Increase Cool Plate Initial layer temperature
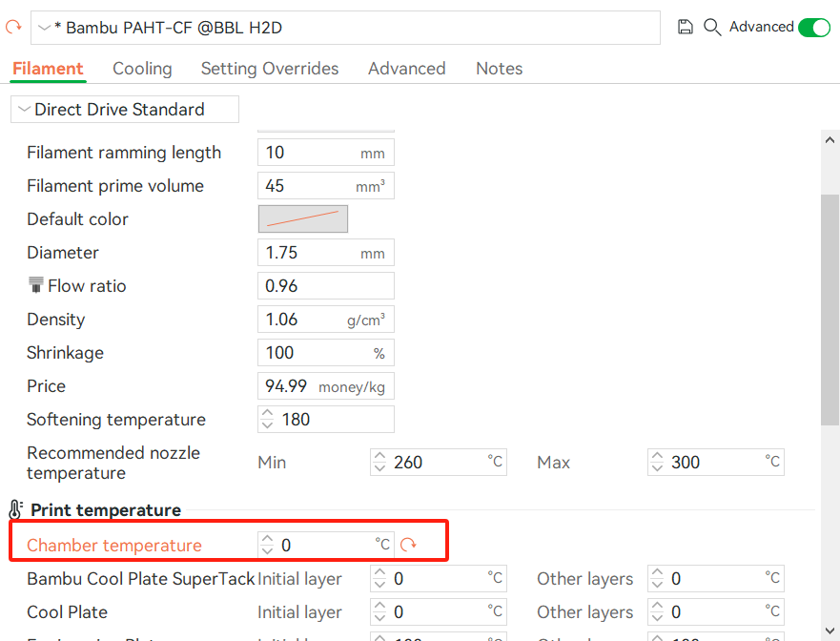Viewport: 840px width, 641px height. point(379,606)
